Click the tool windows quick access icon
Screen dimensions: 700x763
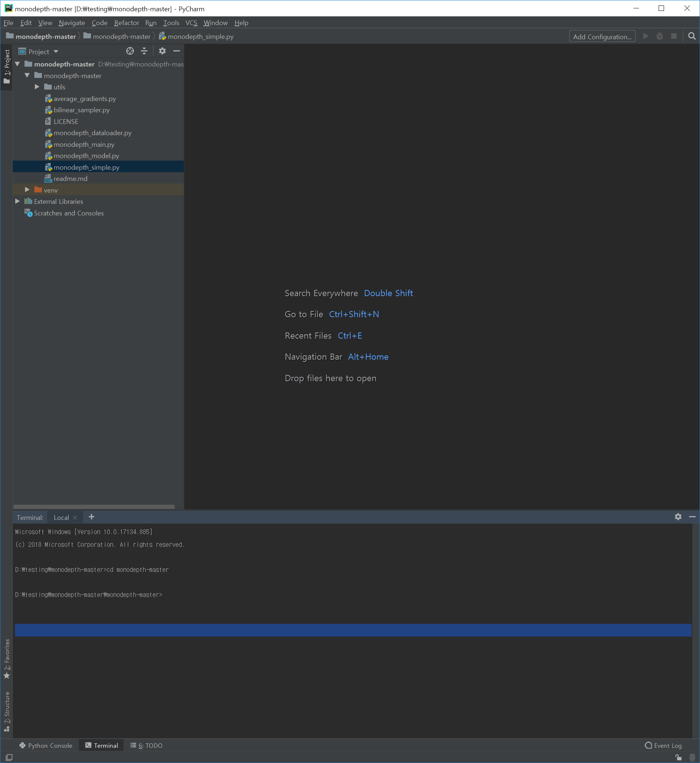[9, 757]
